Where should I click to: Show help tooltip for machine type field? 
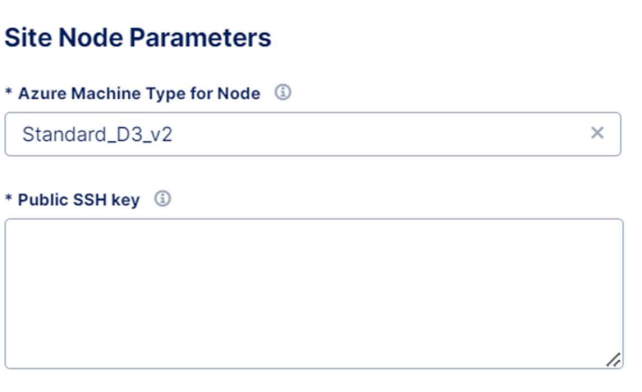tap(283, 92)
